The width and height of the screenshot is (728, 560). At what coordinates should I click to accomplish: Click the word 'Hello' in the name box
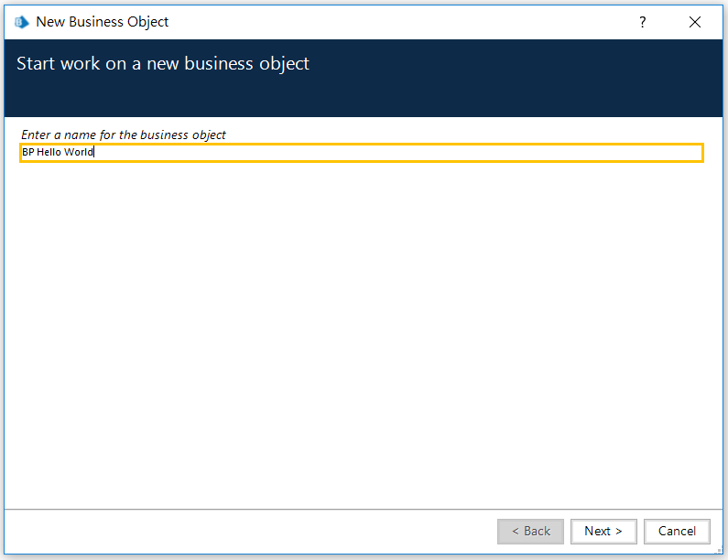(x=49, y=152)
